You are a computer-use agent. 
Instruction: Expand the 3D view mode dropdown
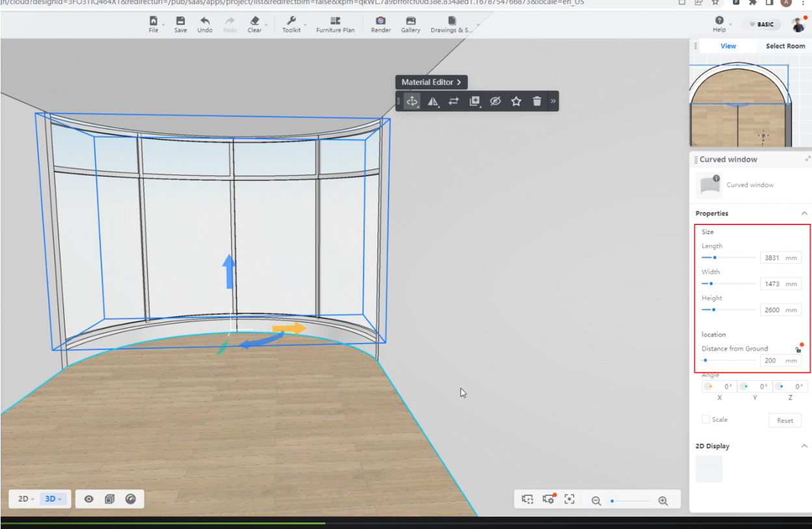coord(51,499)
